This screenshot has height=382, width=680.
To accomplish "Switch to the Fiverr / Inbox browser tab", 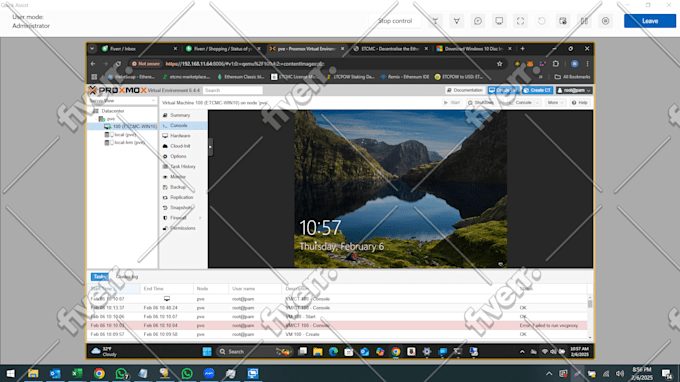I will coord(138,49).
